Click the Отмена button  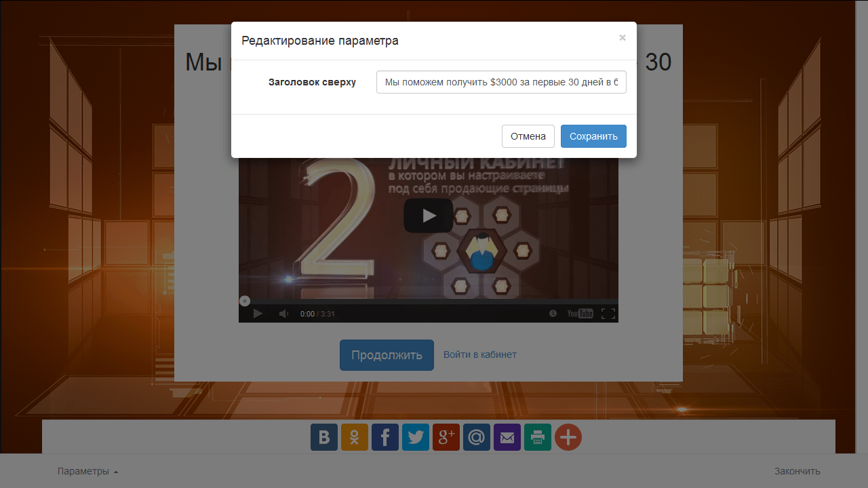pos(528,136)
